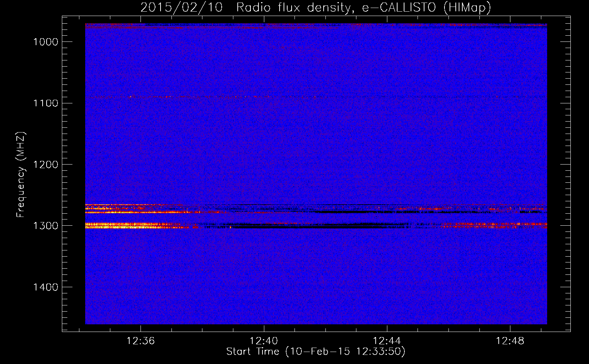Click the 12:36 time tick label

click(141, 341)
